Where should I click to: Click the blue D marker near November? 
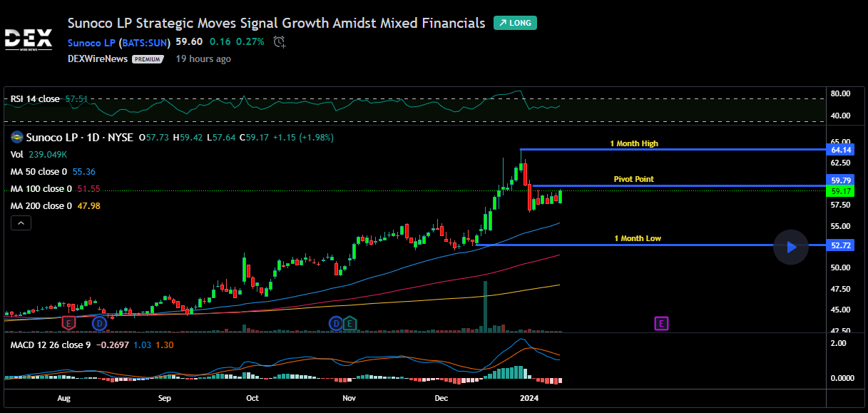point(335,324)
